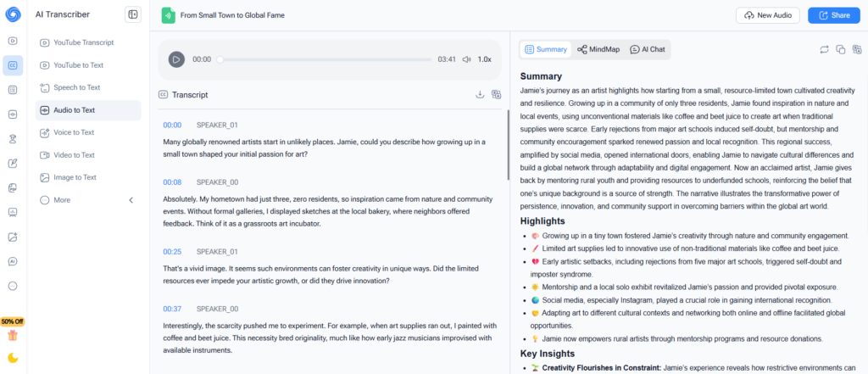Click the title From Small Town to Global Fame
The height and width of the screenshot is (374, 868).
232,15
